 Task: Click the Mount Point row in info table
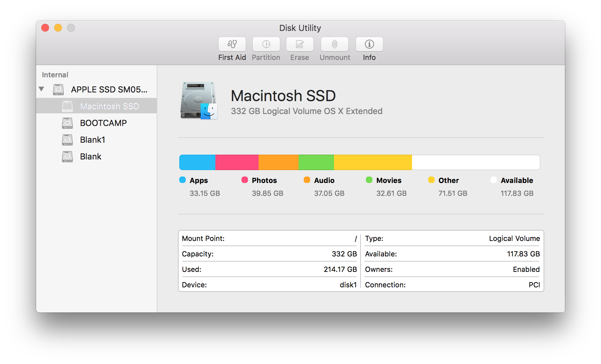pos(269,238)
